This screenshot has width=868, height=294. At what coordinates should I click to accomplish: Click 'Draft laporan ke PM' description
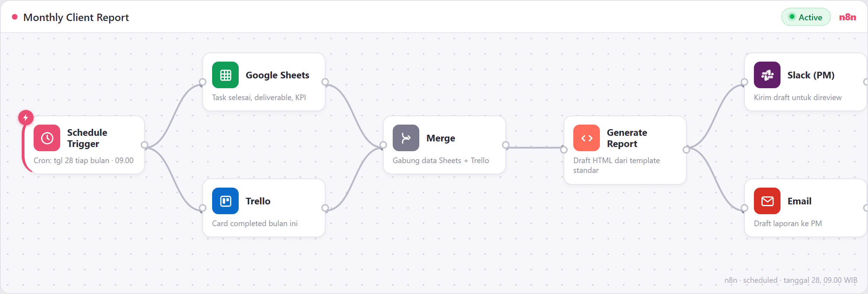(x=788, y=223)
